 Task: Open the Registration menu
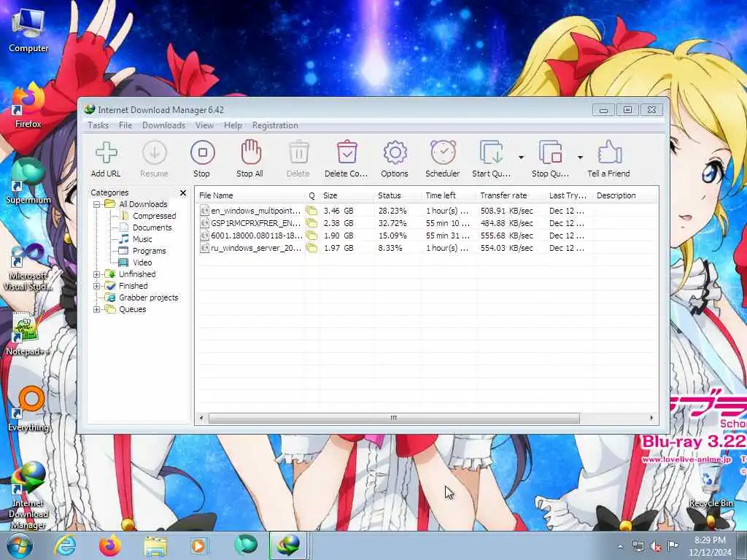click(275, 125)
